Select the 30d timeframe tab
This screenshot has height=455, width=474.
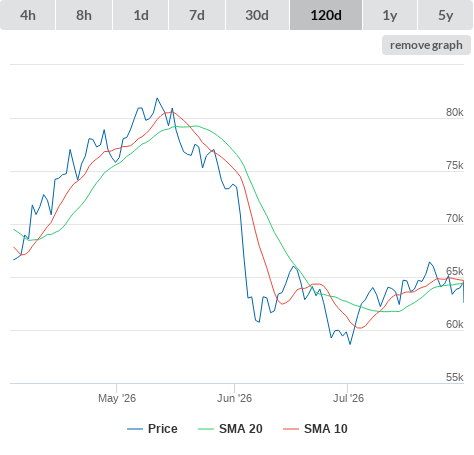point(257,15)
